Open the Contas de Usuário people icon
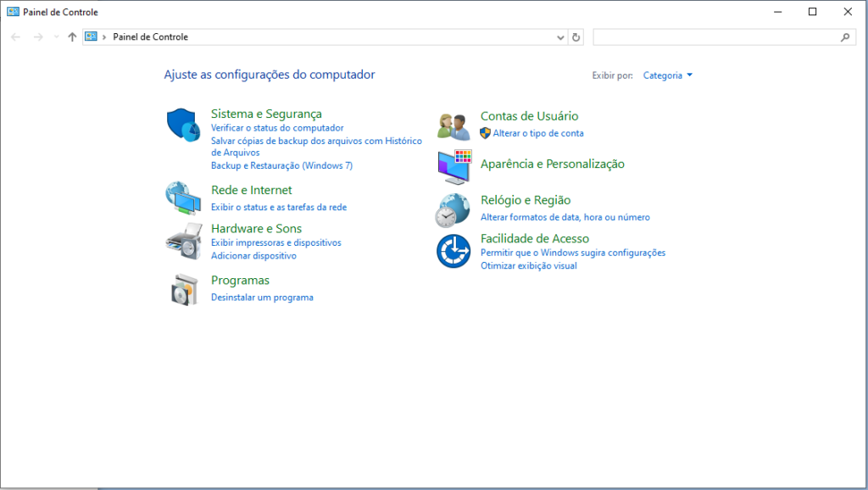The height and width of the screenshot is (490, 868). [x=453, y=126]
